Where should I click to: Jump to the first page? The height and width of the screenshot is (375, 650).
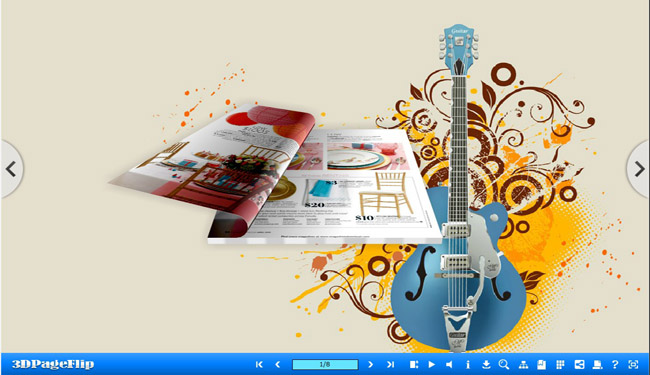259,364
